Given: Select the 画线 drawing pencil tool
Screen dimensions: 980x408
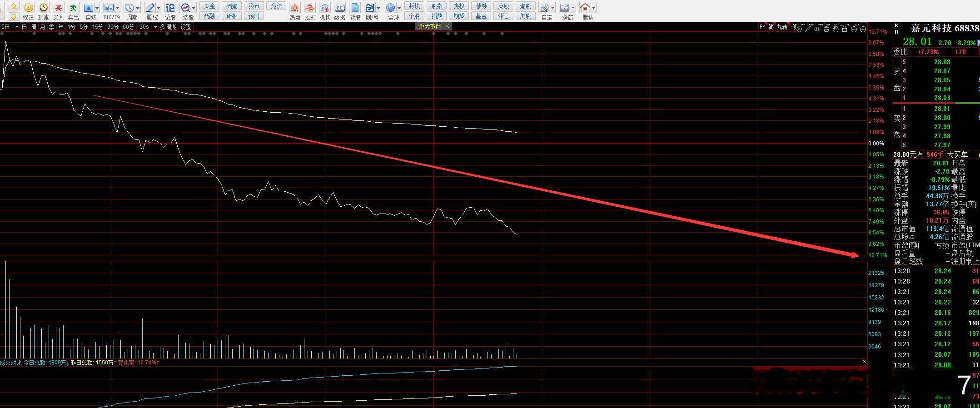Looking at the screenshot, I should (150, 8).
